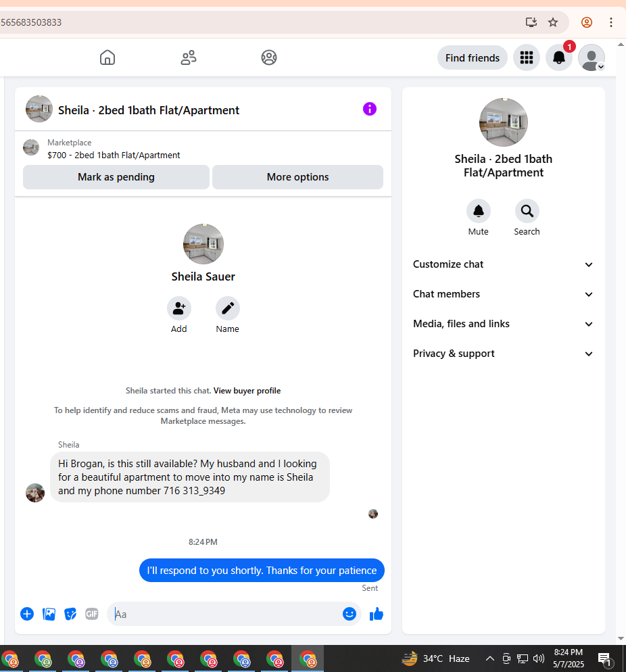Click the More options button
The height and width of the screenshot is (672, 626).
click(297, 177)
